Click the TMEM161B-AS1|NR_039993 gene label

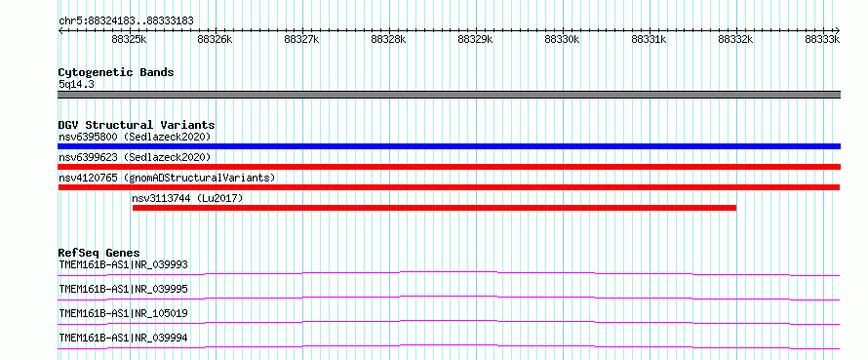coord(123,264)
